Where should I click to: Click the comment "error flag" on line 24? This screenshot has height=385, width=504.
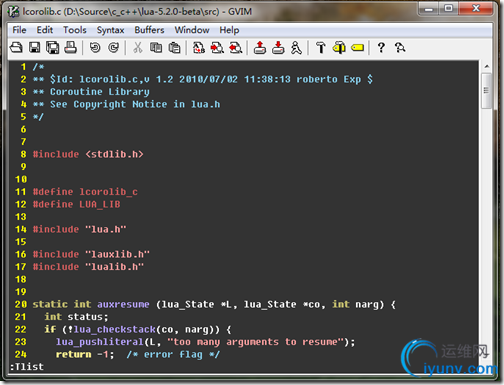tap(173, 354)
